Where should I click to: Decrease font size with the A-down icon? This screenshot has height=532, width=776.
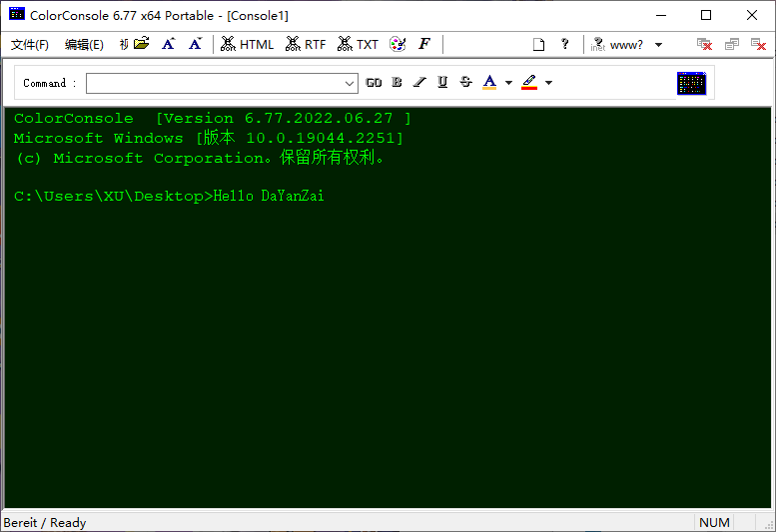click(196, 44)
